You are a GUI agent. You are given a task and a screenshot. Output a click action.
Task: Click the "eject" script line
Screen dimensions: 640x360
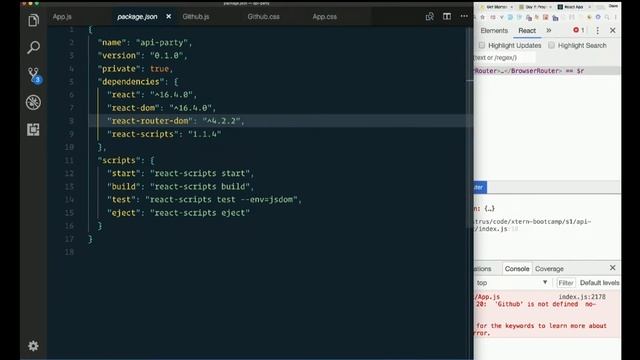click(x=178, y=213)
